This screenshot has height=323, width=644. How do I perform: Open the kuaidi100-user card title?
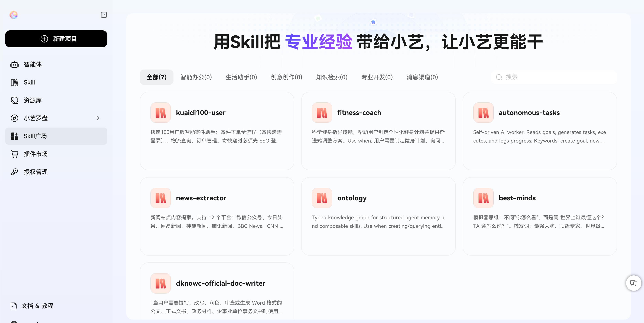tap(201, 113)
